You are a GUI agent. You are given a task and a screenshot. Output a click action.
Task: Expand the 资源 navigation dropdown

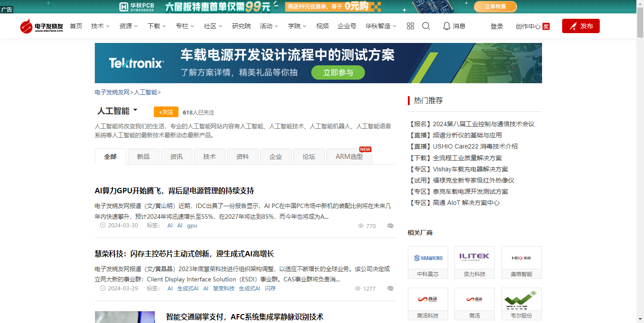128,26
